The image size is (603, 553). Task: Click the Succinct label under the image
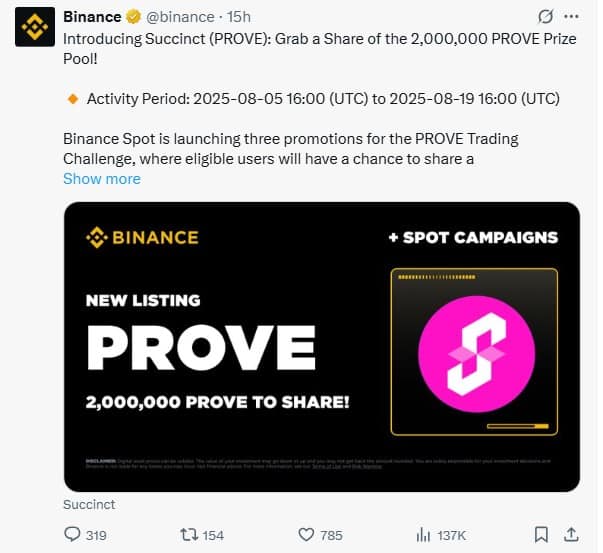coord(89,506)
